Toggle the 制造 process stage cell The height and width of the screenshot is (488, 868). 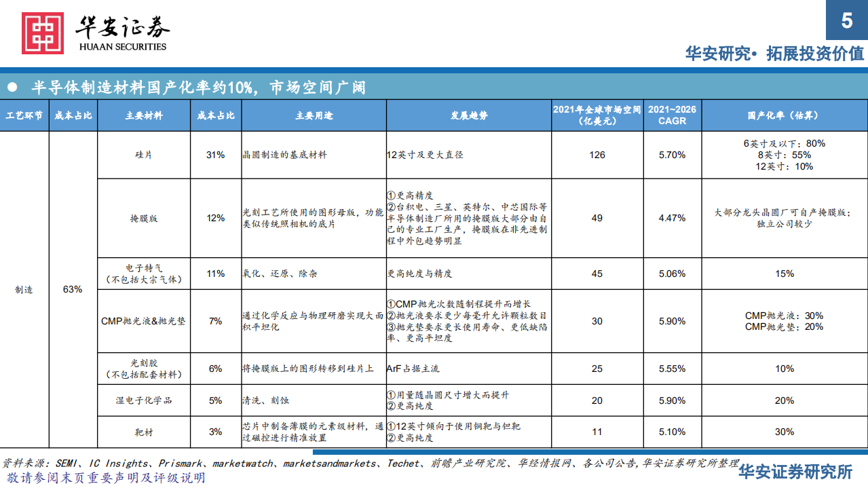[x=24, y=288]
